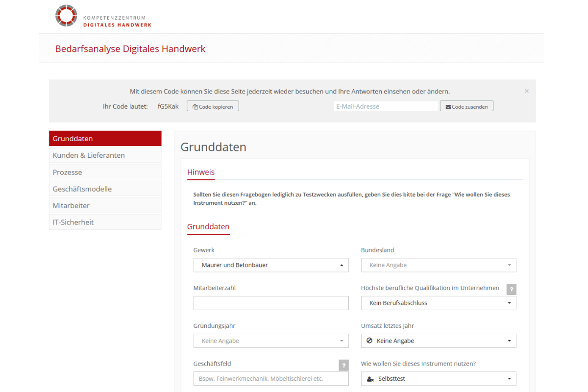
Task: Open the Kunden & Lieferanten section
Action: 105,155
